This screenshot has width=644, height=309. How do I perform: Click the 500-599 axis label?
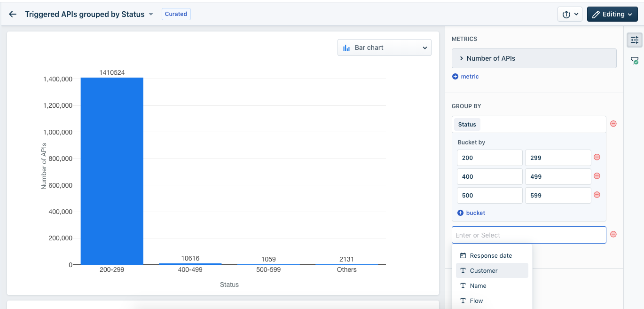click(x=268, y=269)
